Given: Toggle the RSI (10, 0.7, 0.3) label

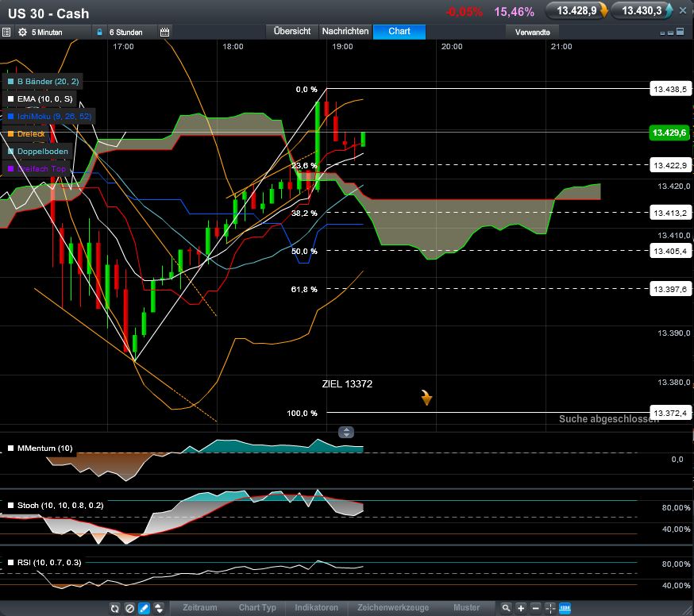Looking at the screenshot, I should click(44, 563).
